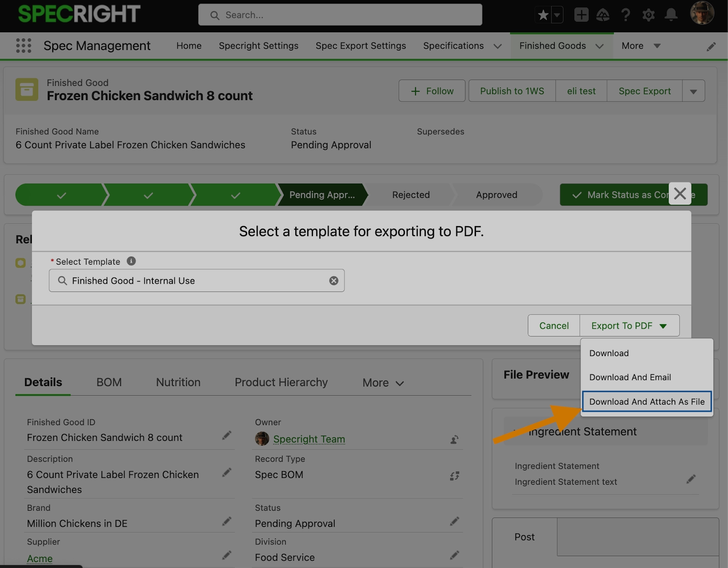
Task: Open the global actions plus icon
Action: click(x=581, y=15)
